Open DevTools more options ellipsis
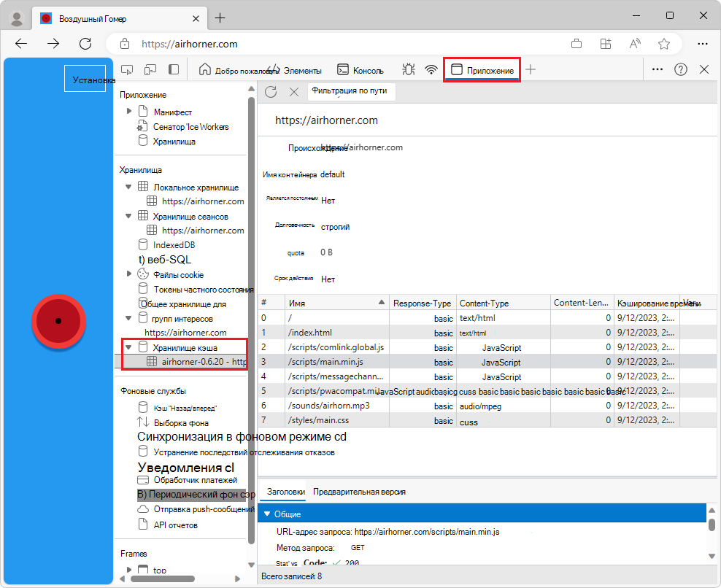The height and width of the screenshot is (588, 721). tap(658, 69)
